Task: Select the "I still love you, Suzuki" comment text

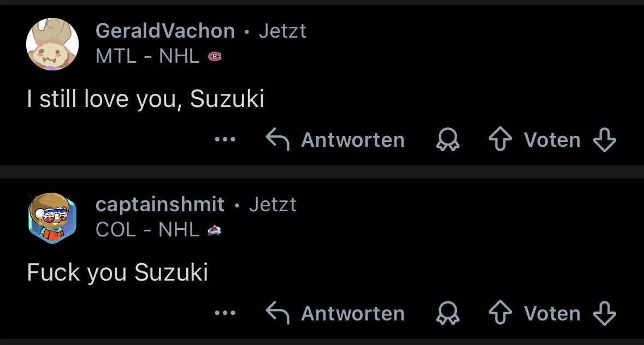Action: pyautogui.click(x=146, y=99)
